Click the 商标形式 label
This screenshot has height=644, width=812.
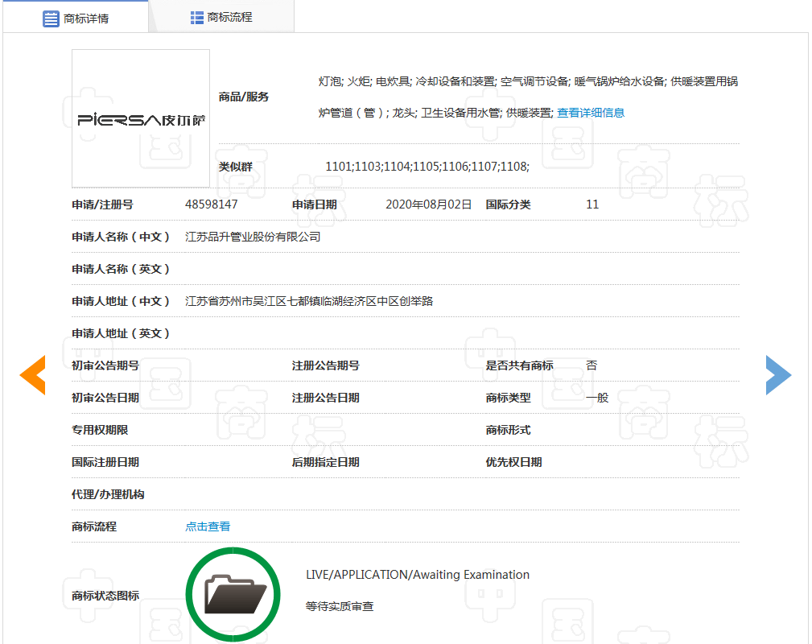[x=508, y=430]
